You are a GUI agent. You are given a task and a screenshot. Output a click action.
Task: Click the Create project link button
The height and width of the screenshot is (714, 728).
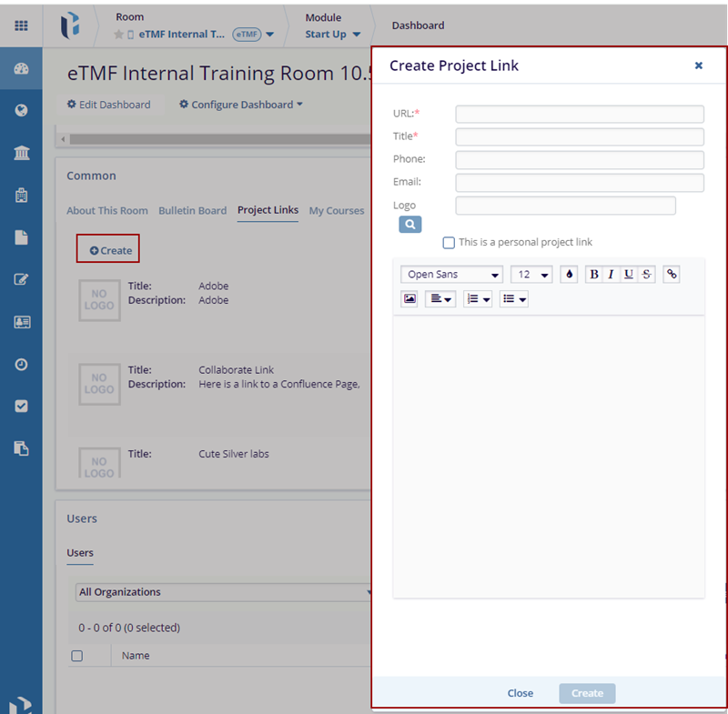pyautogui.click(x=108, y=250)
